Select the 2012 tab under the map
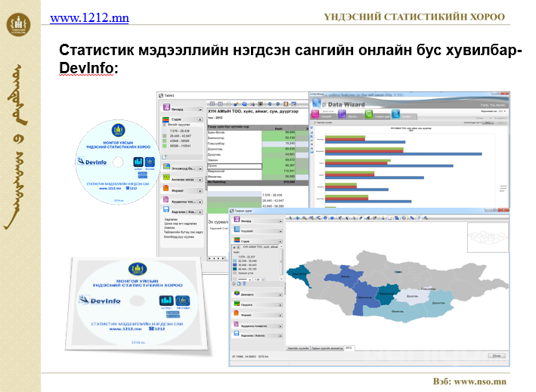This screenshot has width=536, height=392. (x=350, y=347)
